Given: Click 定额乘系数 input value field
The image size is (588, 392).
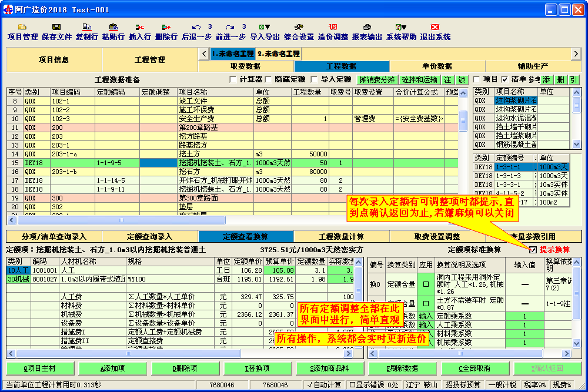Looking at the screenshot, I should point(524,316).
